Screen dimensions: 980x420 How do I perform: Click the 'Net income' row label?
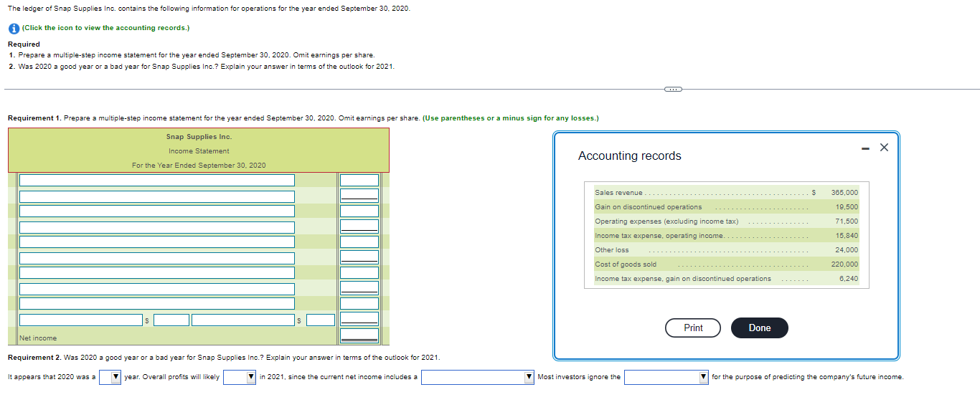coord(39,338)
